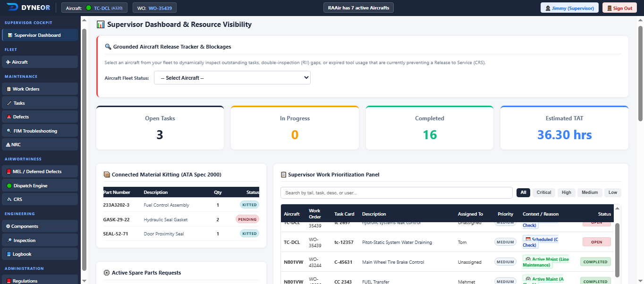This screenshot has width=644, height=284.
Task: Filter work by Medium priority
Action: [x=590, y=192]
